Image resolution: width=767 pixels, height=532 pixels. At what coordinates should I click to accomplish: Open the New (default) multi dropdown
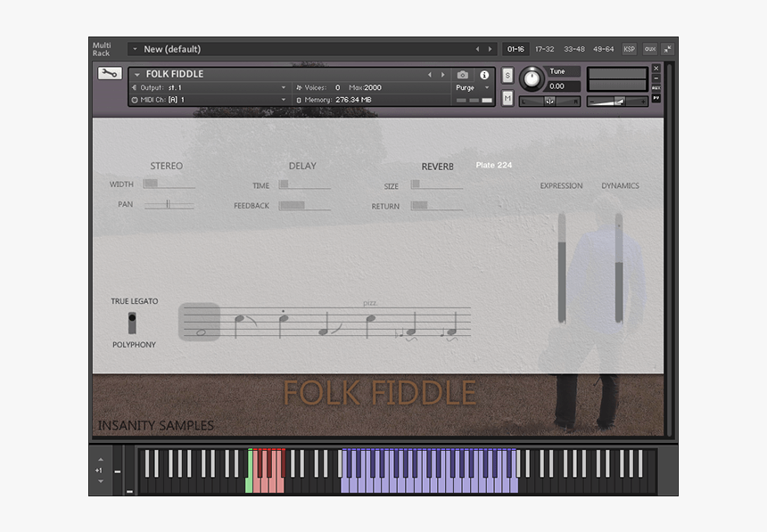[135, 49]
